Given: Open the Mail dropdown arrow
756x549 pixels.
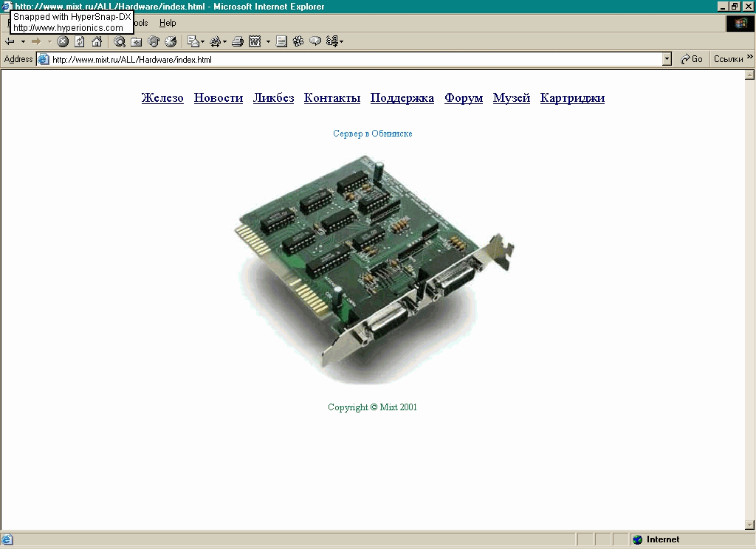Looking at the screenshot, I should coord(202,42).
